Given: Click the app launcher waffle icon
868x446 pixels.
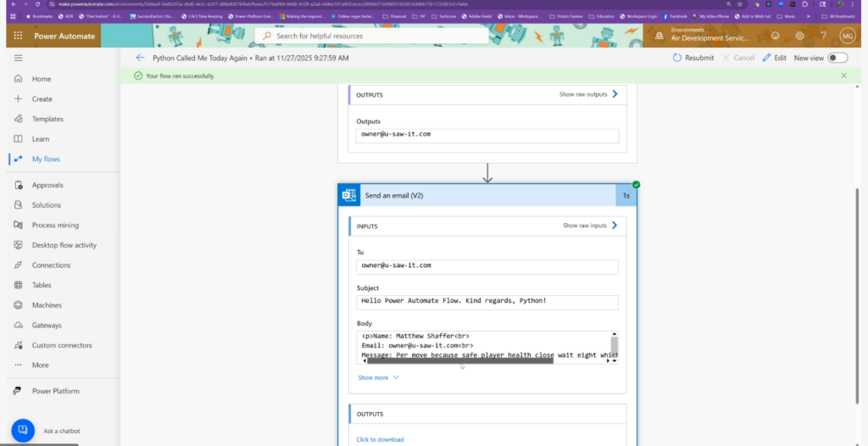Looking at the screenshot, I should click(18, 36).
